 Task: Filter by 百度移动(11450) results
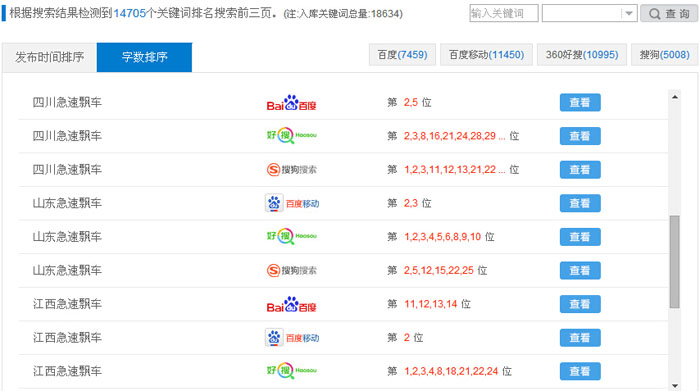pos(486,55)
